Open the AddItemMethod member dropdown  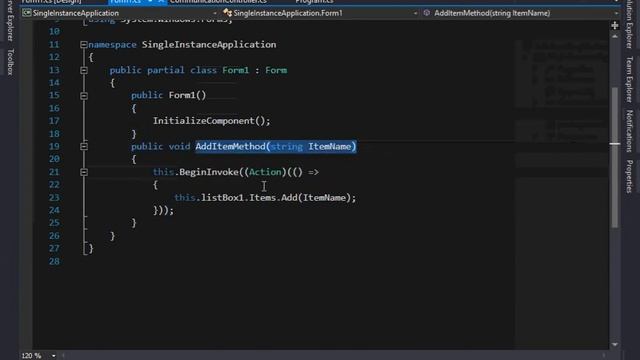[616, 13]
